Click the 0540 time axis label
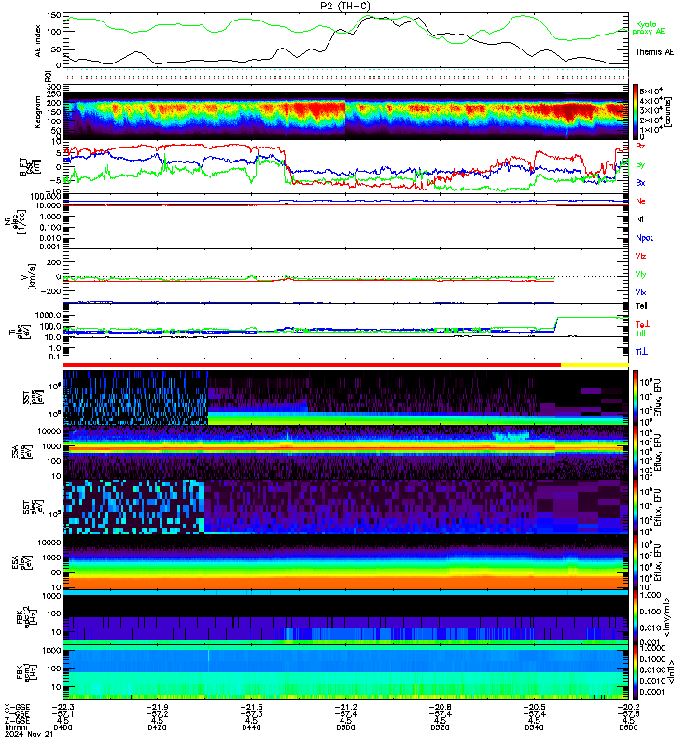The width and height of the screenshot is (700, 747). [x=534, y=727]
